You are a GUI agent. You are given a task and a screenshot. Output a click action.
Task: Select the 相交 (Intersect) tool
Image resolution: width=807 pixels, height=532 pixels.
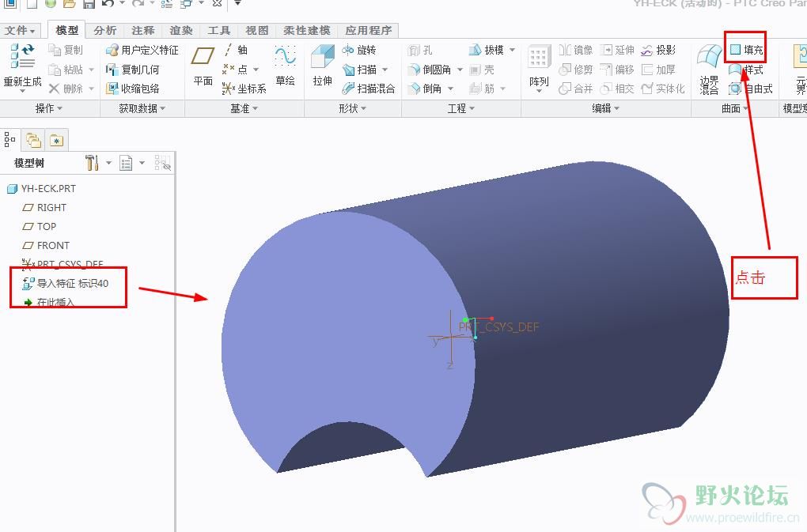618,89
